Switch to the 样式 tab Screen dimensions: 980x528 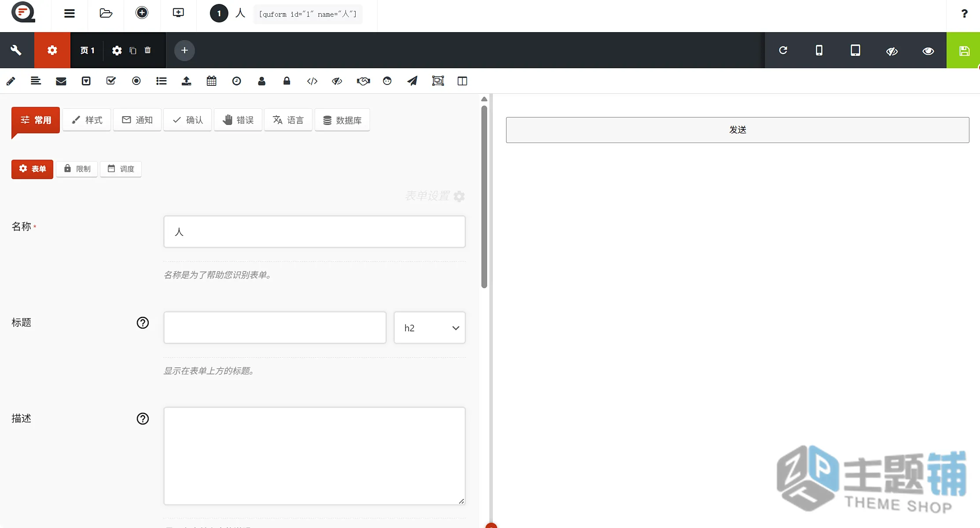pyautogui.click(x=87, y=120)
